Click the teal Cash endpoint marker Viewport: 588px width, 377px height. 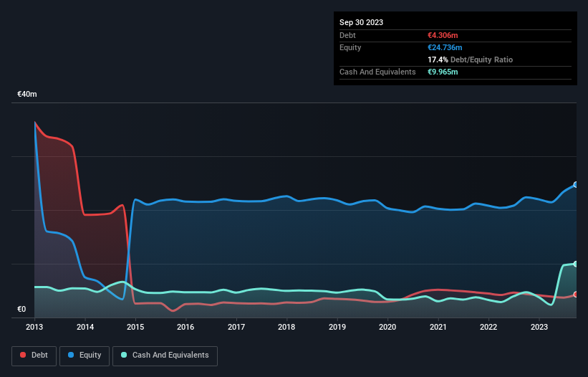click(x=576, y=264)
